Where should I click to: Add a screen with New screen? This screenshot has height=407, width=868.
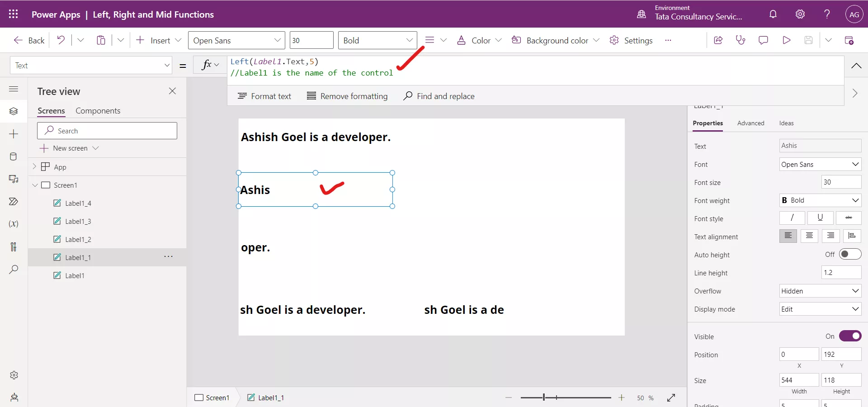pyautogui.click(x=69, y=148)
